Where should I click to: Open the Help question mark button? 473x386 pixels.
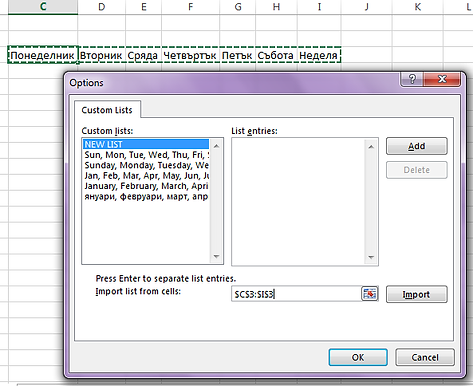412,79
